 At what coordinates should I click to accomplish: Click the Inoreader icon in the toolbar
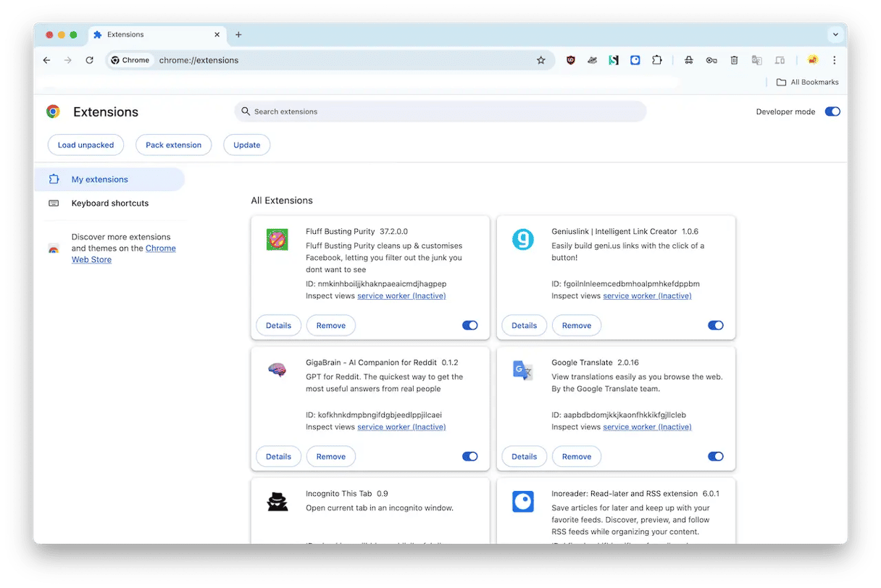(x=635, y=60)
